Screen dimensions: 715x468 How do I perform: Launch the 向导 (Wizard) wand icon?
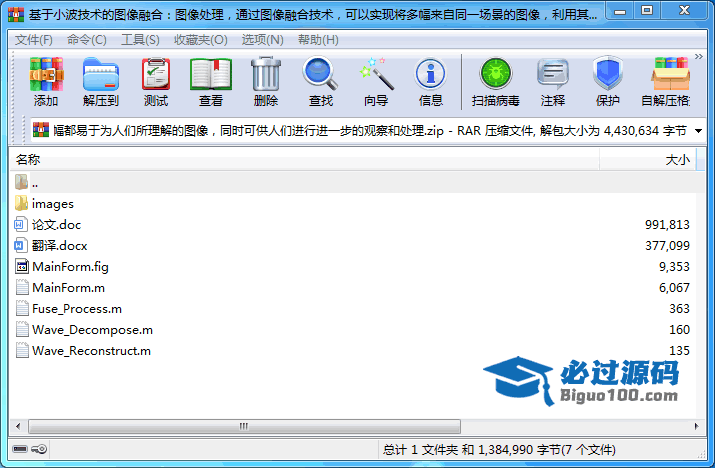pos(376,73)
